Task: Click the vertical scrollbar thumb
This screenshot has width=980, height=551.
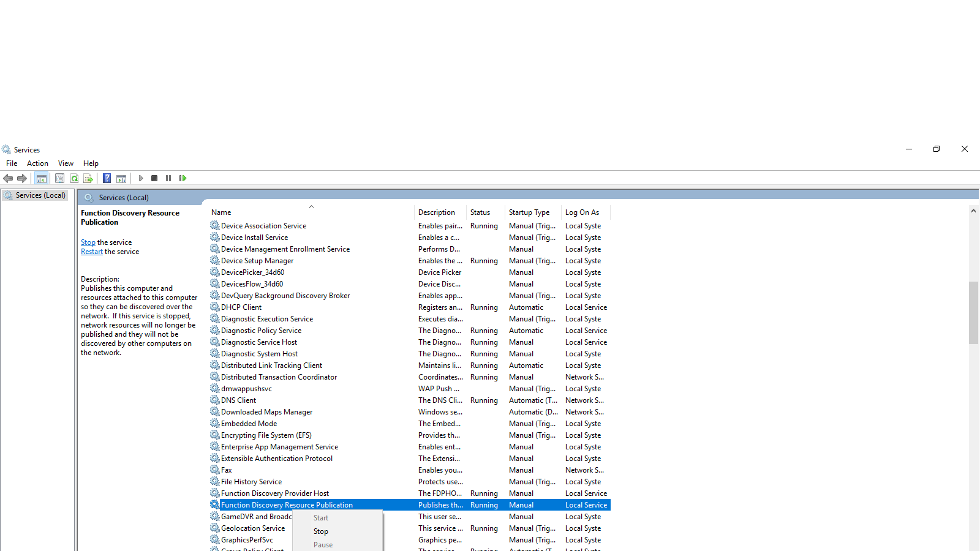Action: [x=973, y=312]
